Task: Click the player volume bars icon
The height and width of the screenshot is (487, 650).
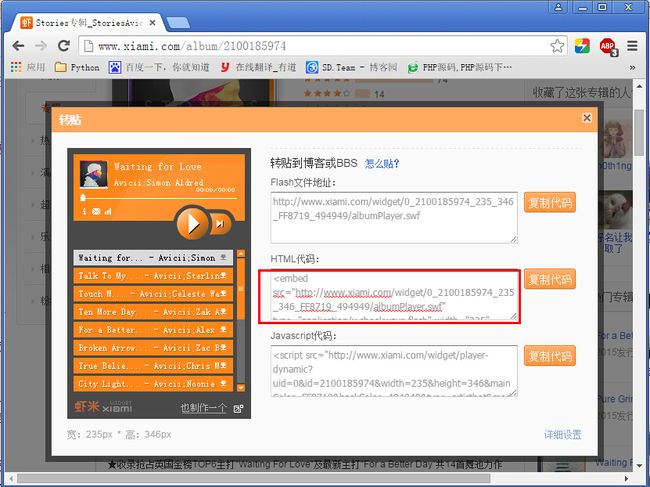Action: tap(108, 211)
